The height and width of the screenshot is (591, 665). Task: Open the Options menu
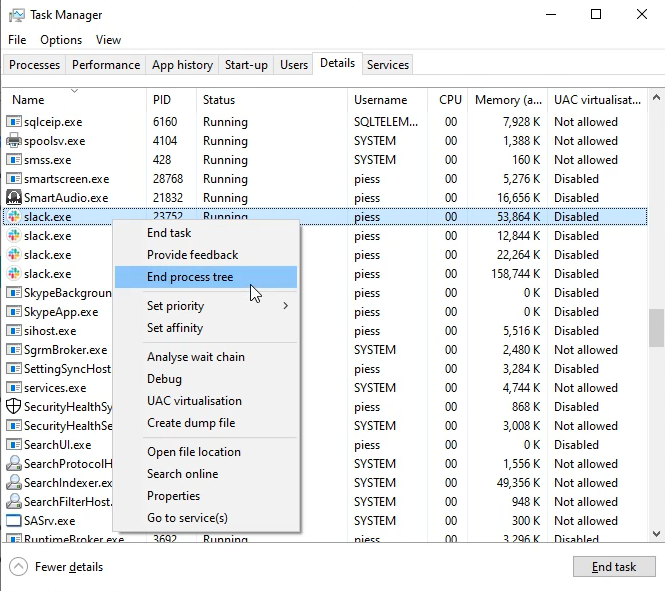[61, 40]
